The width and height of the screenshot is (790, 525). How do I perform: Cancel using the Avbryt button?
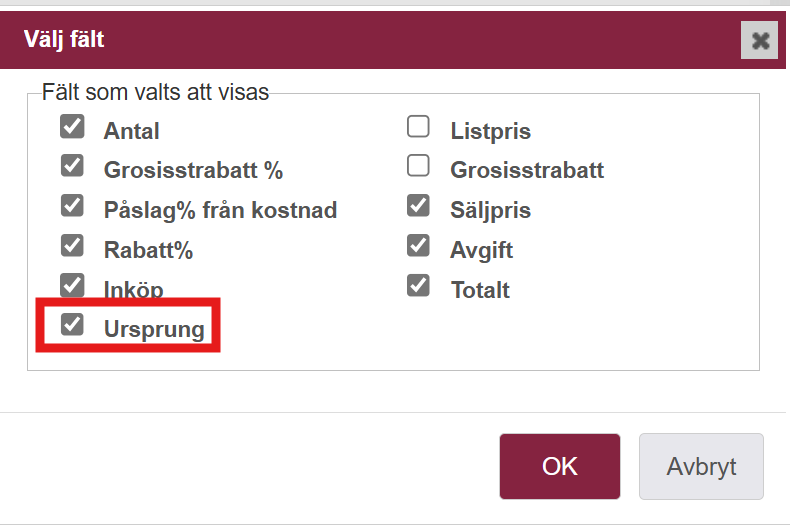click(x=701, y=467)
